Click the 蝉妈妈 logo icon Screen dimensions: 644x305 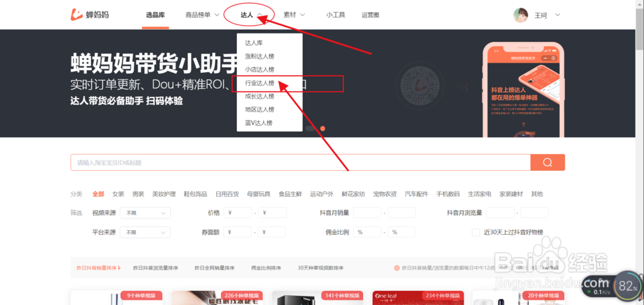point(77,14)
